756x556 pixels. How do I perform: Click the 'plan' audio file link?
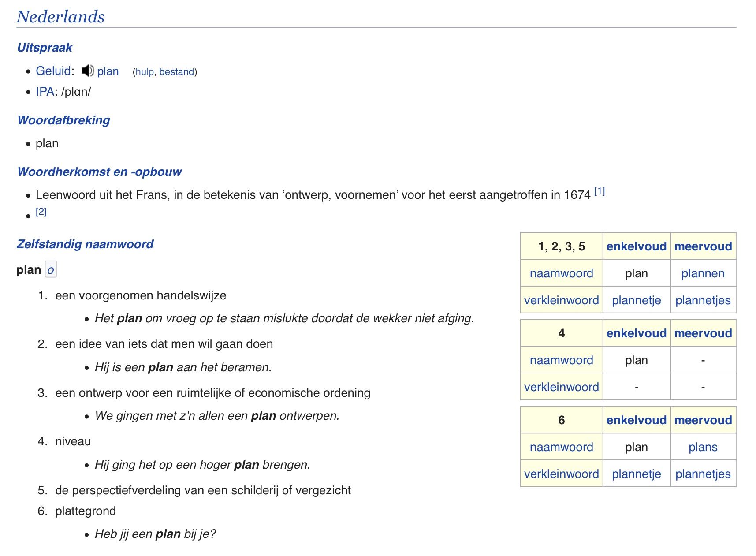(108, 71)
